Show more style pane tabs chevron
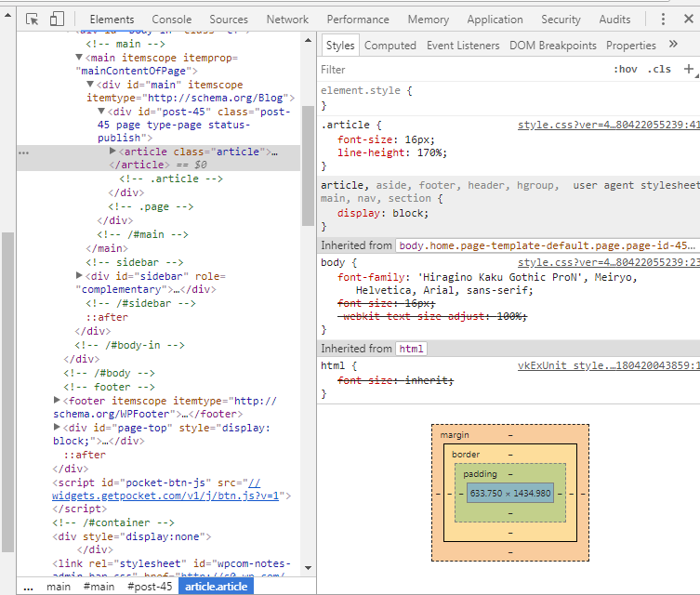 click(x=673, y=45)
